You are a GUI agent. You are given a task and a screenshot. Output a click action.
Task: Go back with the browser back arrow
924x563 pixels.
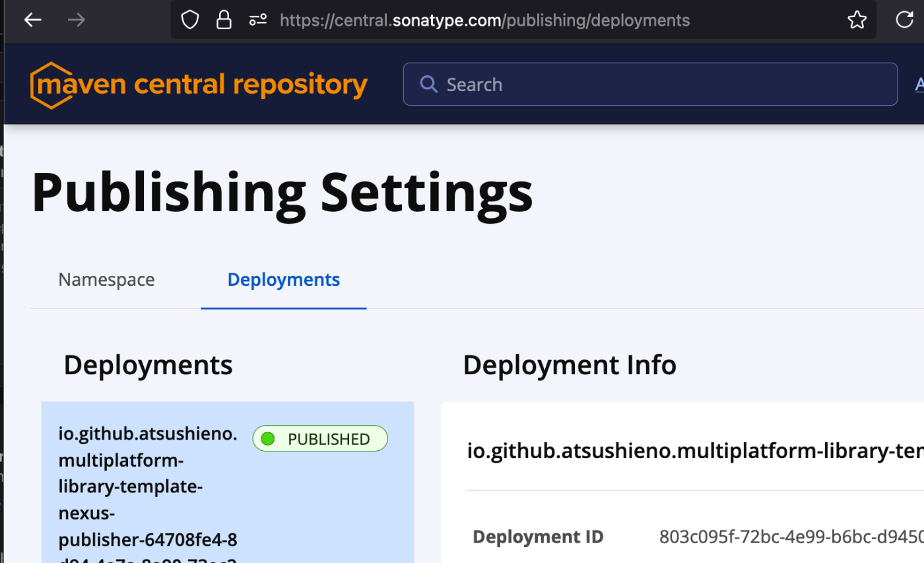click(x=32, y=20)
